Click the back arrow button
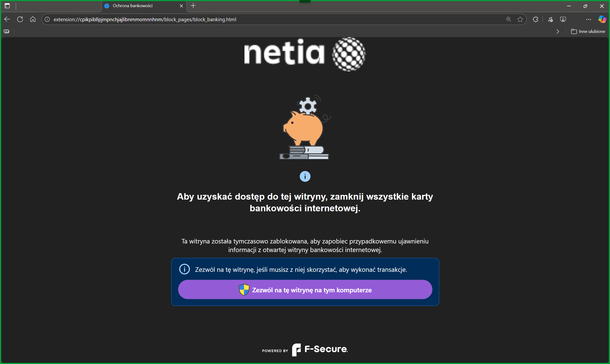The width and height of the screenshot is (610, 364). 7,19
